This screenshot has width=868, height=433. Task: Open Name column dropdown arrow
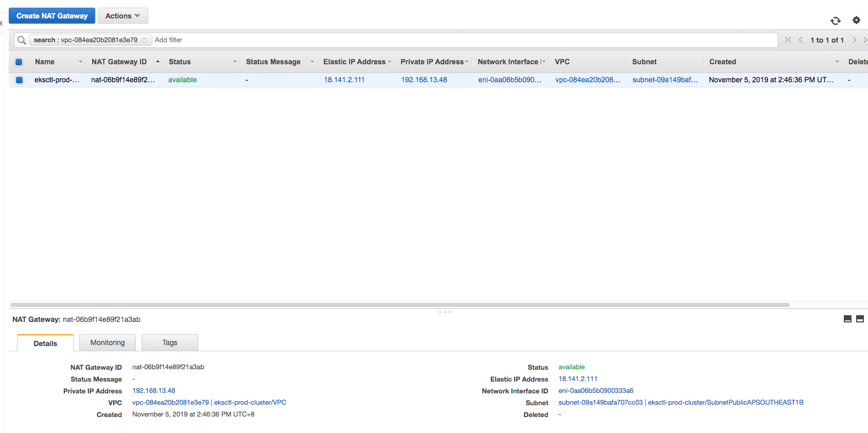click(80, 62)
